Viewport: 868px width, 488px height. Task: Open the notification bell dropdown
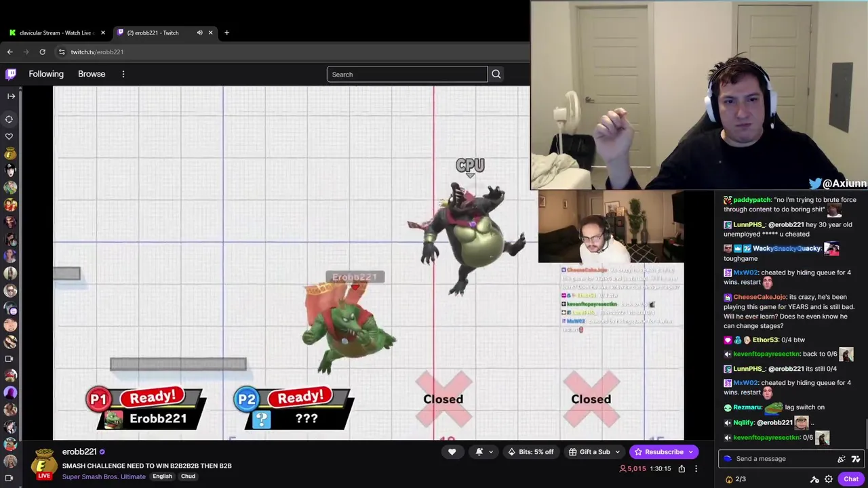(x=483, y=452)
